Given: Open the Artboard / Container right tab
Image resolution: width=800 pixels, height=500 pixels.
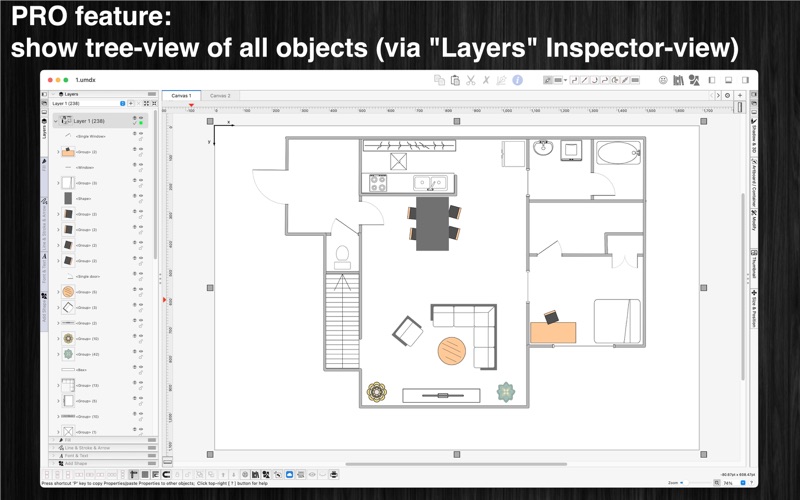Looking at the screenshot, I should click(754, 182).
